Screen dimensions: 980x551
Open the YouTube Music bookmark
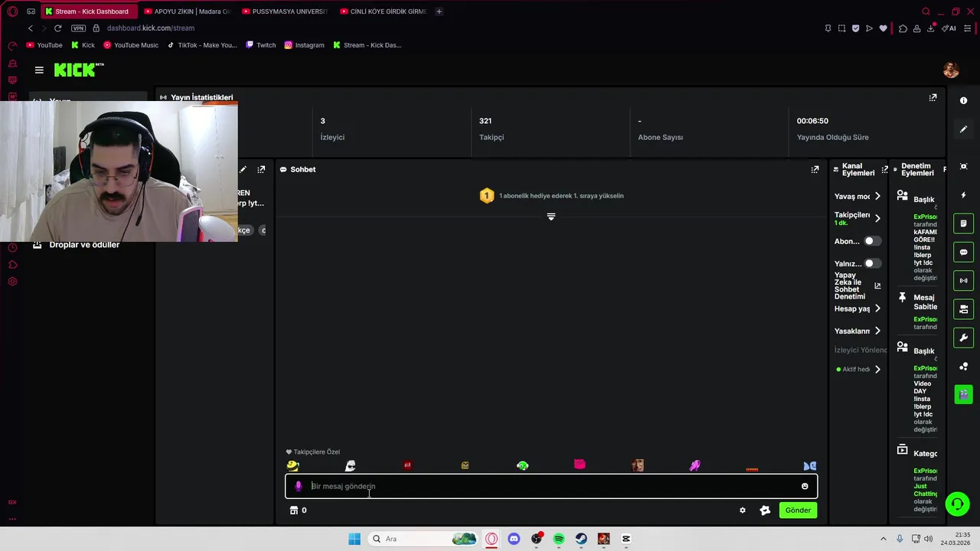(131, 45)
